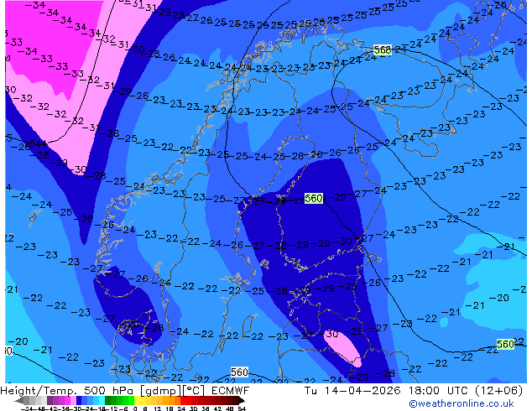
Task: Click the ECMWF model name text
Action: [x=231, y=391]
